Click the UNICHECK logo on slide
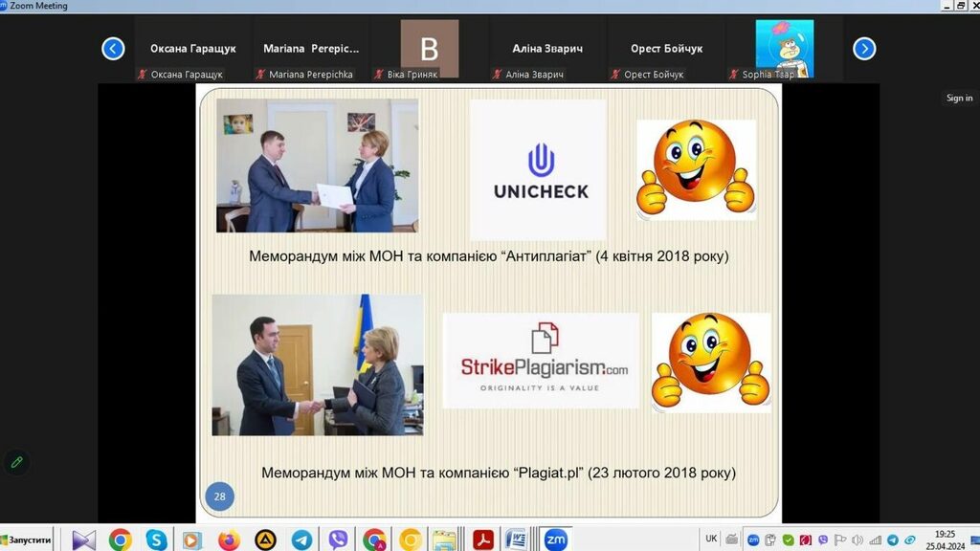Viewport: 980px width, 551px height. 540,170
